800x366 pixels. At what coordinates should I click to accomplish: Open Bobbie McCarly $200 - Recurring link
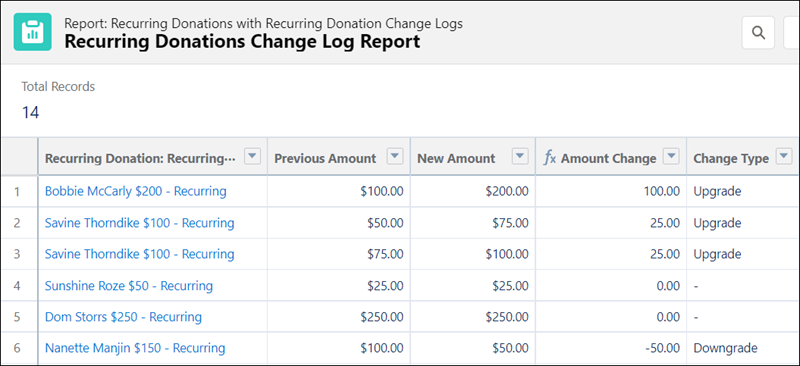click(136, 191)
